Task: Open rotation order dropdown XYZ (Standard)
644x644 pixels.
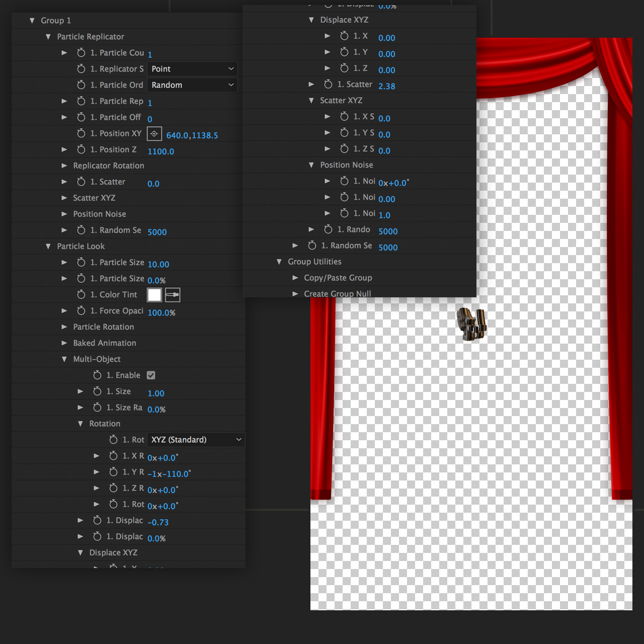Action: pyautogui.click(x=196, y=440)
